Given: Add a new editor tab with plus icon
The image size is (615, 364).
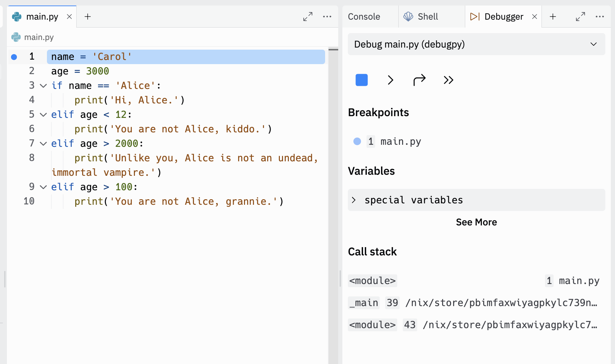Looking at the screenshot, I should click(88, 17).
